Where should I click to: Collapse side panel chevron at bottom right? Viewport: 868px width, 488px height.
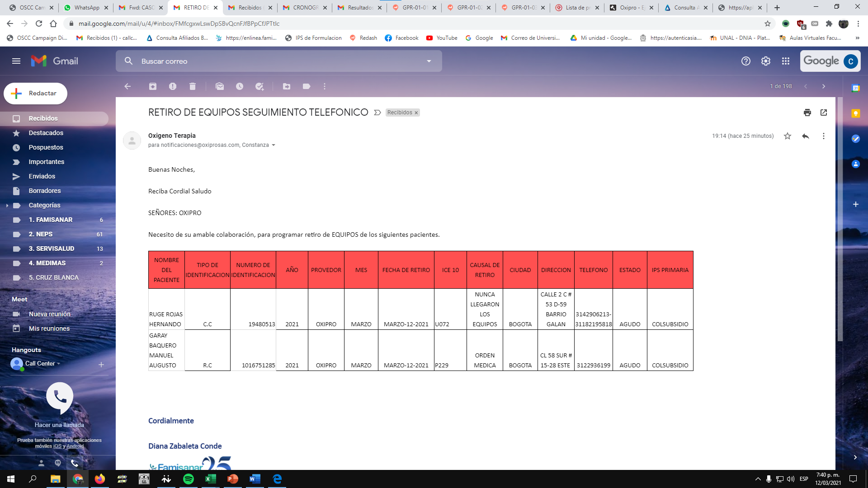855,457
